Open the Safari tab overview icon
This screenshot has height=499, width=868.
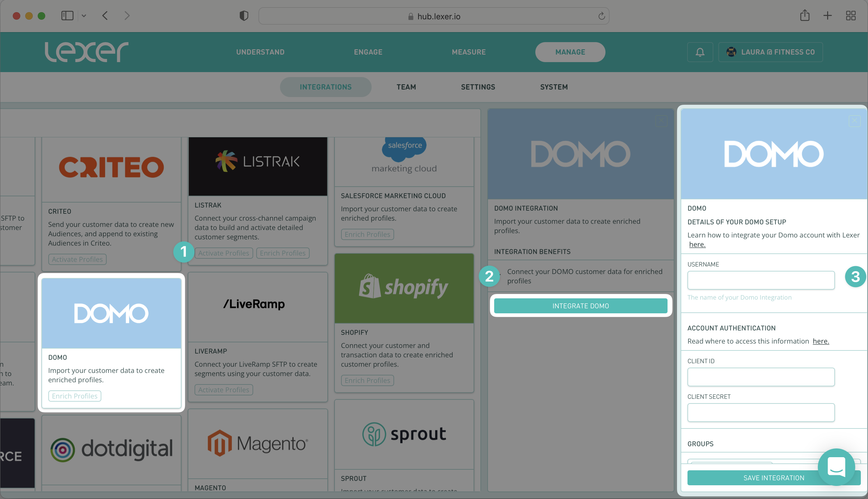pyautogui.click(x=851, y=15)
